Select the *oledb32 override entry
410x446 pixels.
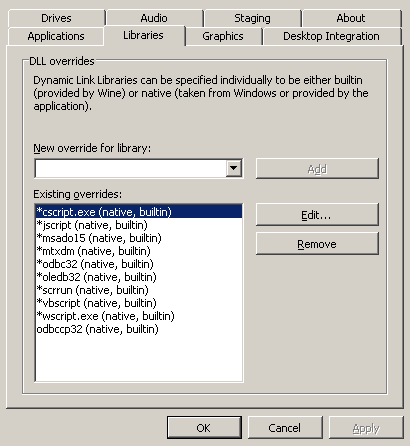(139, 277)
